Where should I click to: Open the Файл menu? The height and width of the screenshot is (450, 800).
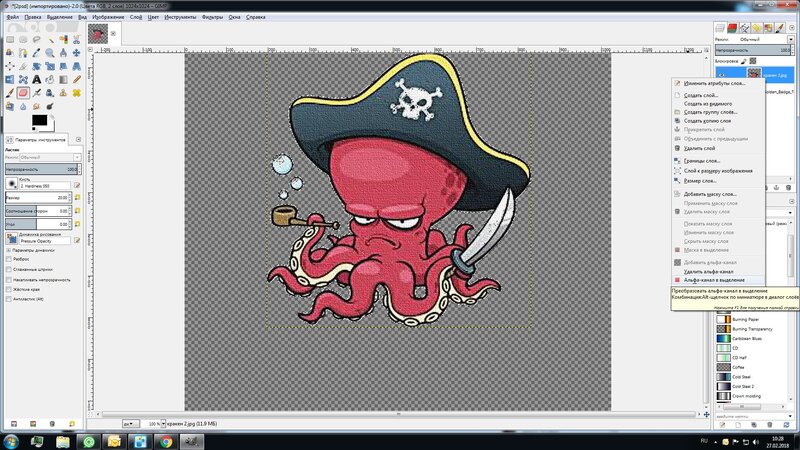click(x=13, y=17)
